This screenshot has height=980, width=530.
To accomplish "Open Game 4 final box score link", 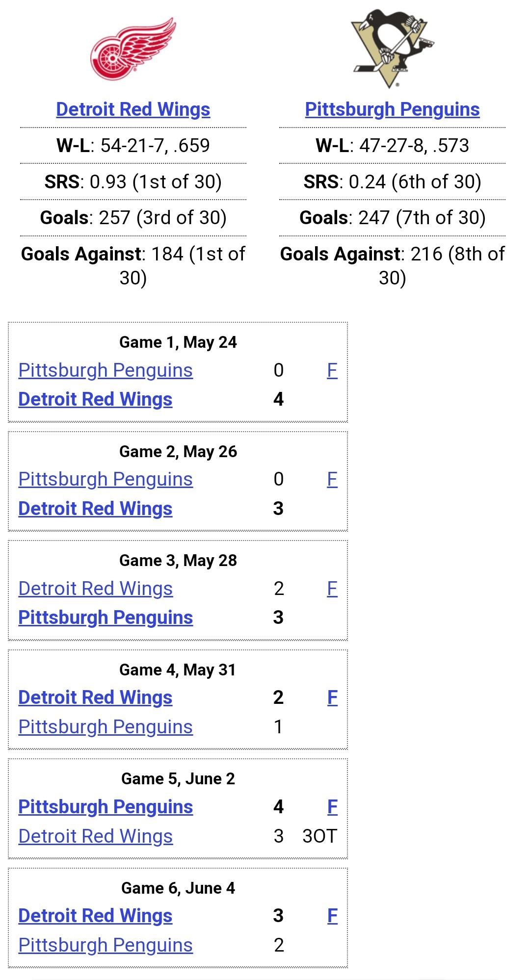I will [332, 697].
